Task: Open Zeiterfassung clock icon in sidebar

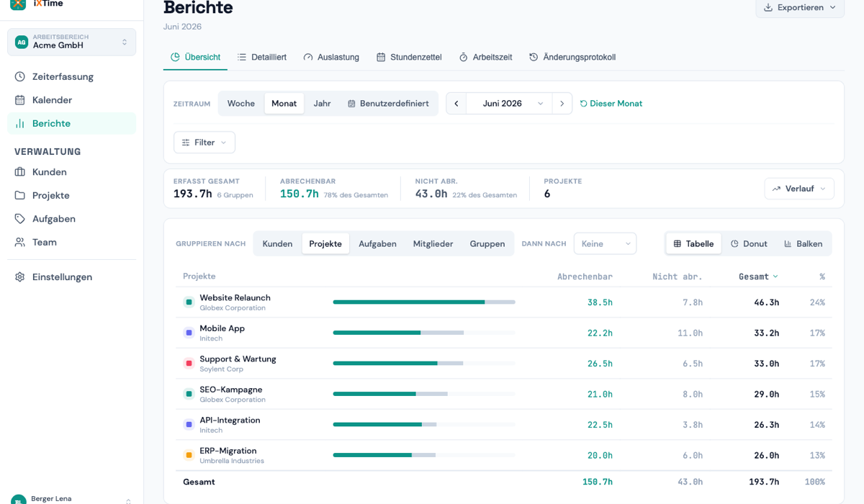Action: tap(20, 76)
